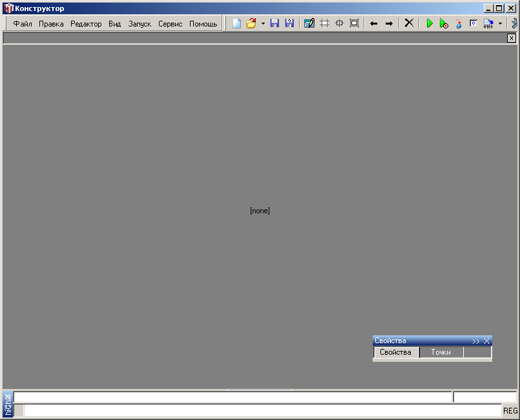Image resolution: width=520 pixels, height=420 pixels.
Task: Click the form editor pencil icon
Action: point(309,23)
